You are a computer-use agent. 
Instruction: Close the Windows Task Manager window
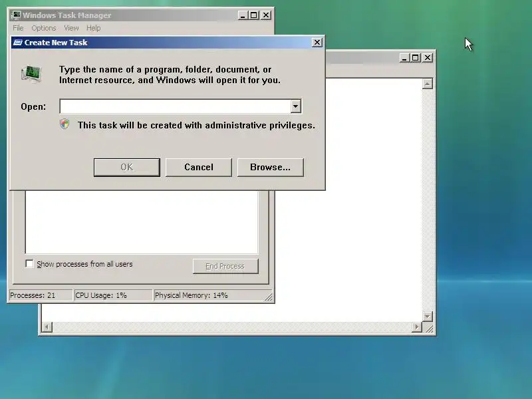[265, 15]
